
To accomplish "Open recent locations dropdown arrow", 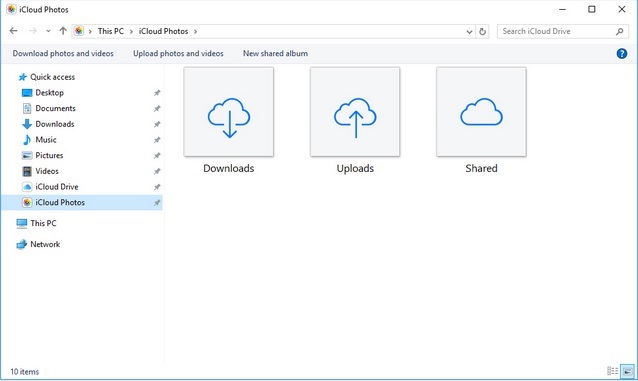I will point(48,31).
